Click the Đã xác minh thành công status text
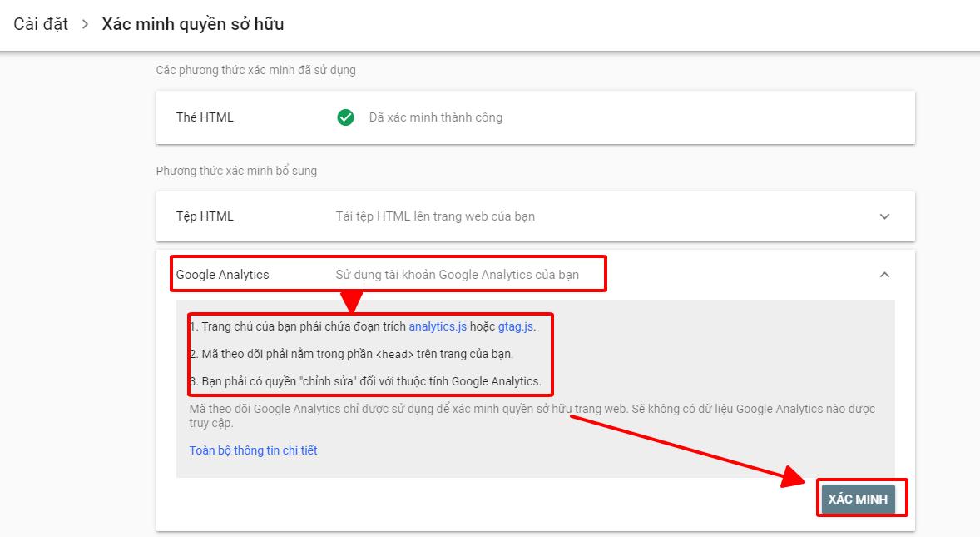The height and width of the screenshot is (537, 980). (435, 117)
